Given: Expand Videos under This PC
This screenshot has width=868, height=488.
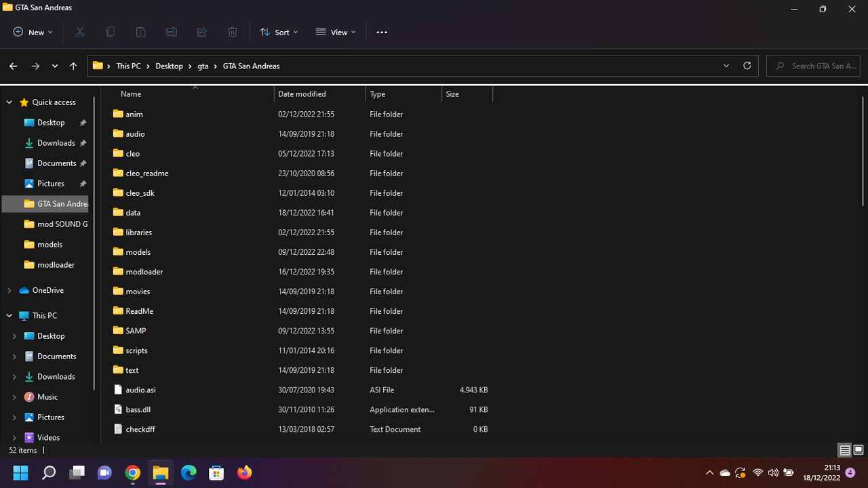Looking at the screenshot, I should (15, 438).
